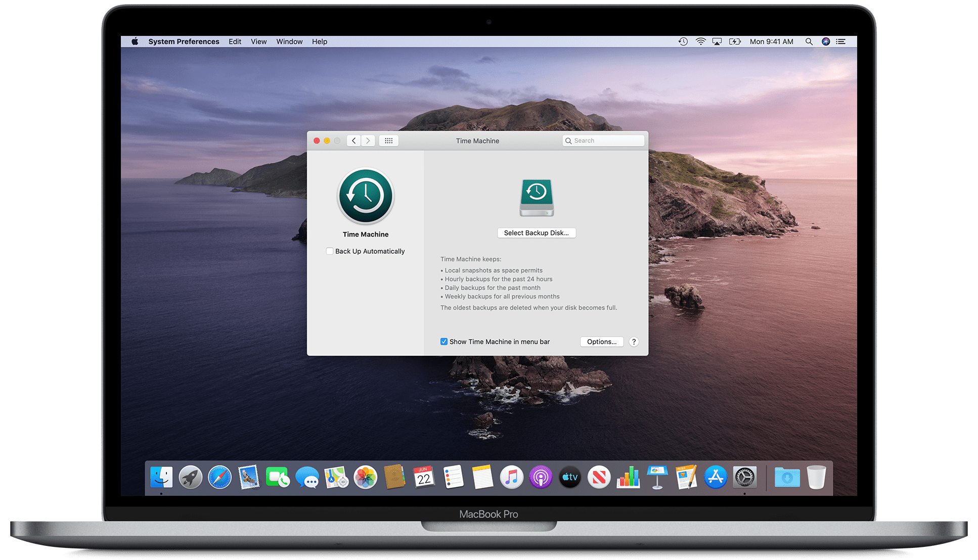Enable Back Up Automatically checkbox

click(330, 251)
